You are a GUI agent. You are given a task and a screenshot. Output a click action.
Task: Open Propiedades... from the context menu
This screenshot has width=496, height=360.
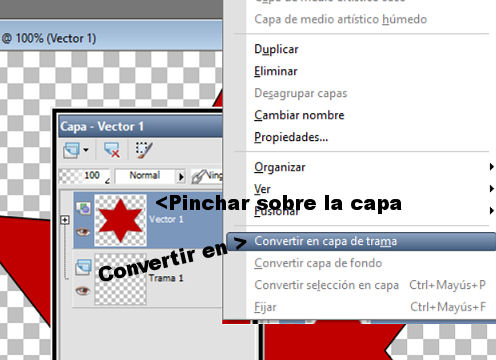(291, 137)
